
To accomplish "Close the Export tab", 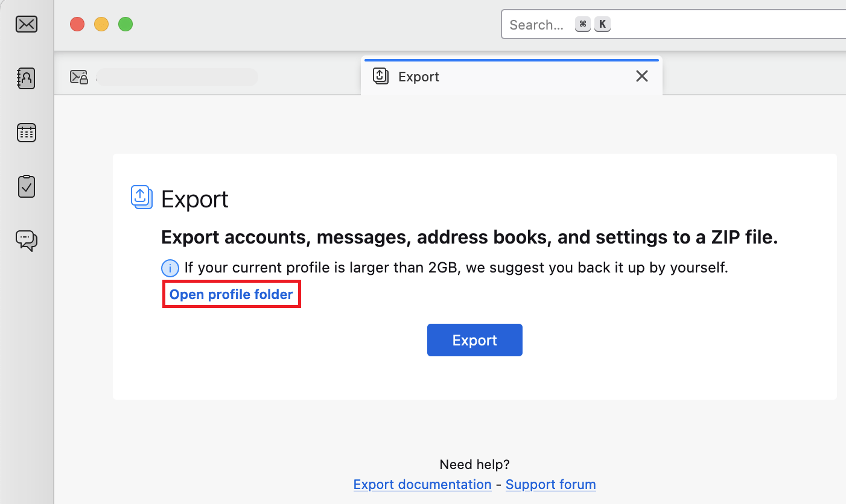I will (x=642, y=76).
